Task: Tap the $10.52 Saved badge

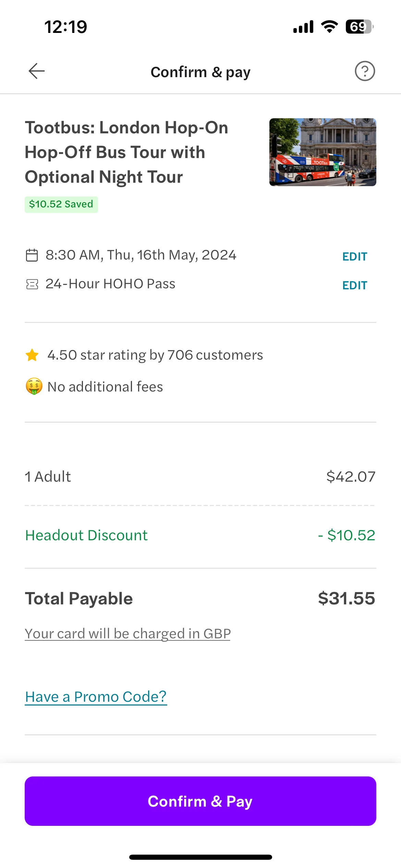Action: click(x=61, y=204)
